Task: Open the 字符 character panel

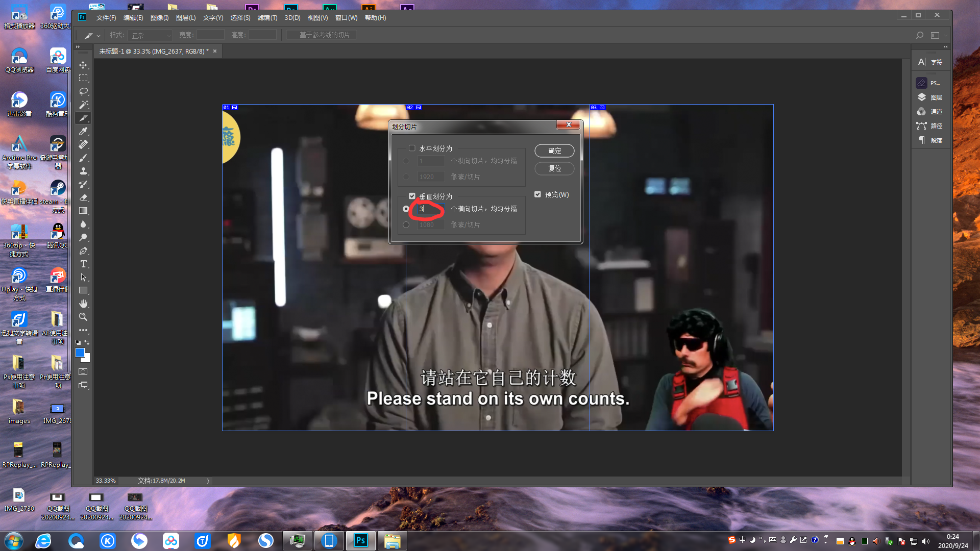Action: coord(931,62)
